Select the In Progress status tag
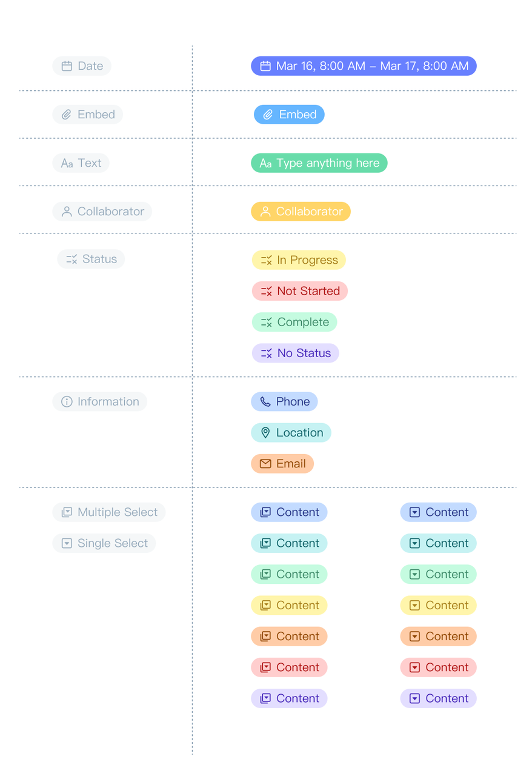This screenshot has width=532, height=776. point(299,260)
